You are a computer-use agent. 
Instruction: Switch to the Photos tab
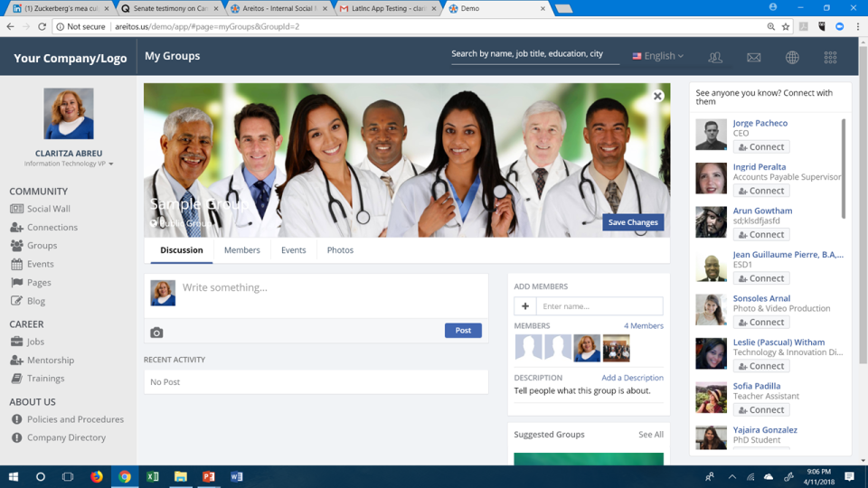340,250
